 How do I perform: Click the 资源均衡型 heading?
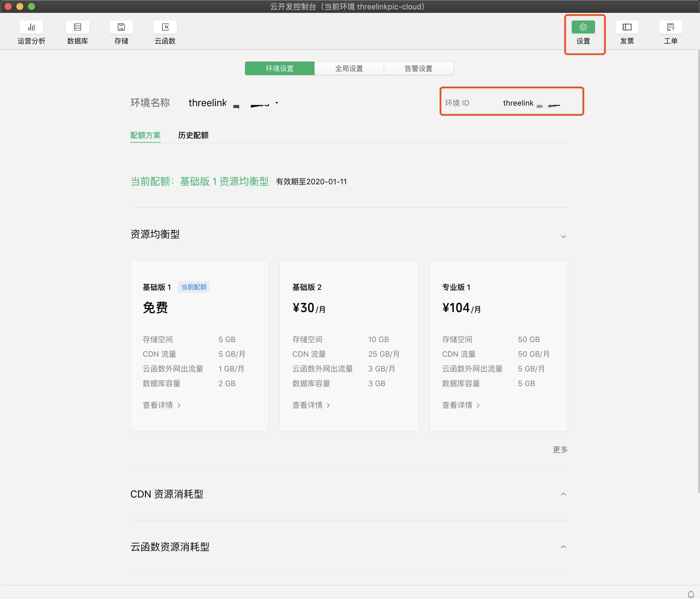coord(155,234)
